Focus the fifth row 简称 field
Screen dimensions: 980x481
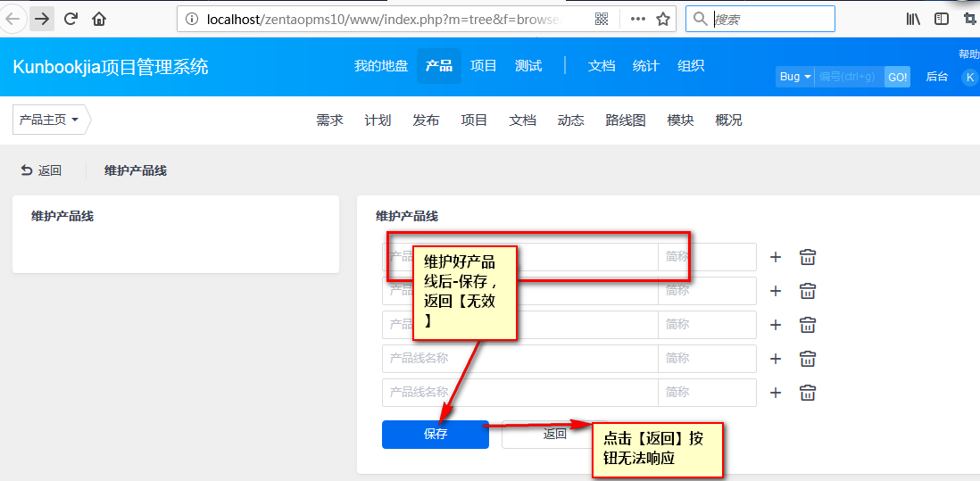707,393
